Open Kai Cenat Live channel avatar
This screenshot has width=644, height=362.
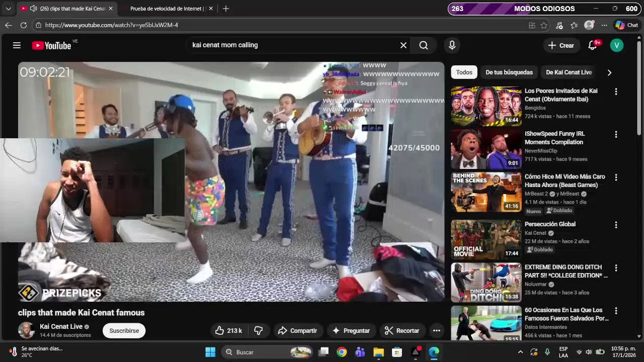[x=26, y=330]
